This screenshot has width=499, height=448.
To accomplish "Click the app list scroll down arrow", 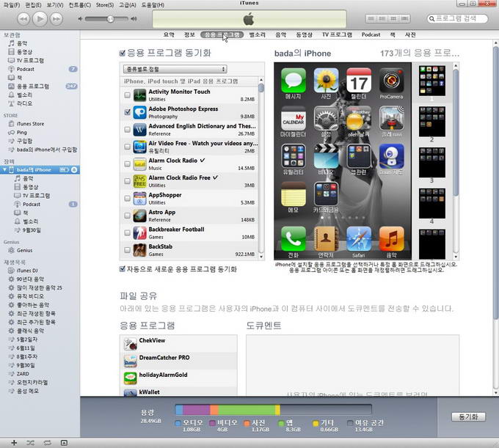I will [261, 257].
